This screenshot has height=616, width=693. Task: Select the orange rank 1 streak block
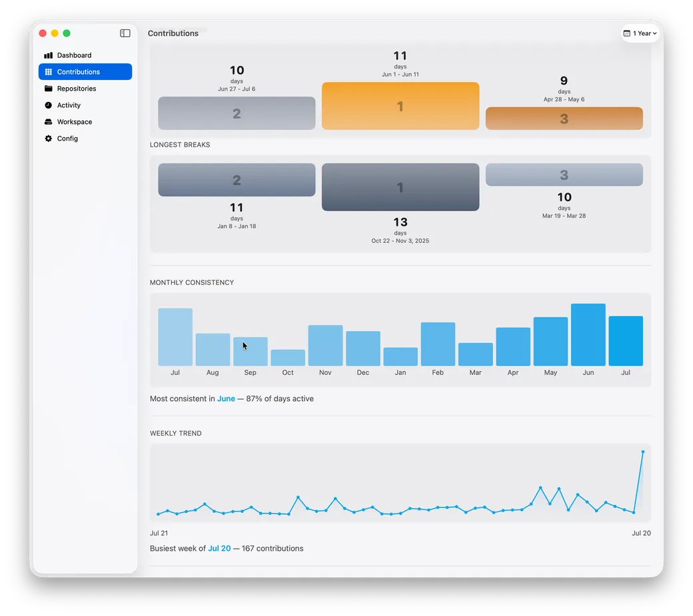click(x=400, y=106)
